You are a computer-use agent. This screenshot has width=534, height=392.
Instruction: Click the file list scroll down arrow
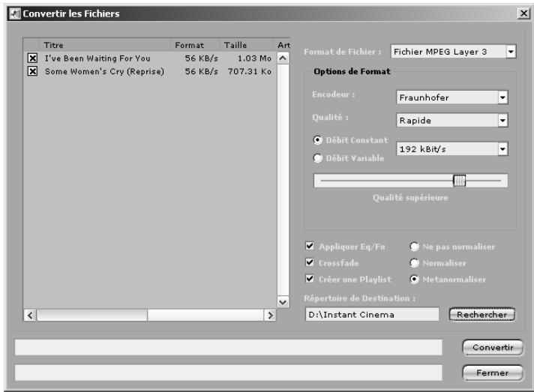click(283, 302)
